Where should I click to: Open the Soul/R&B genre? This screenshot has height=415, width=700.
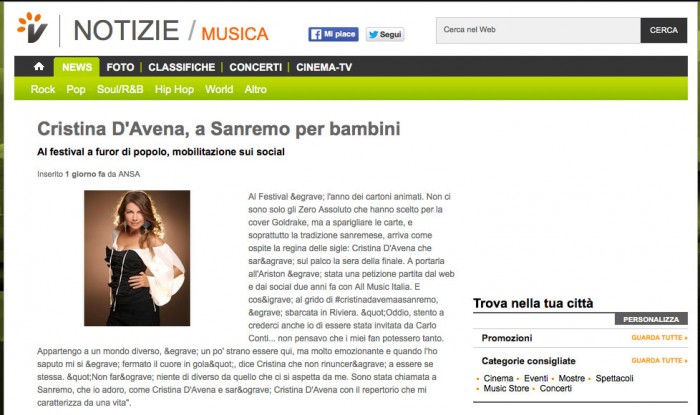(120, 89)
